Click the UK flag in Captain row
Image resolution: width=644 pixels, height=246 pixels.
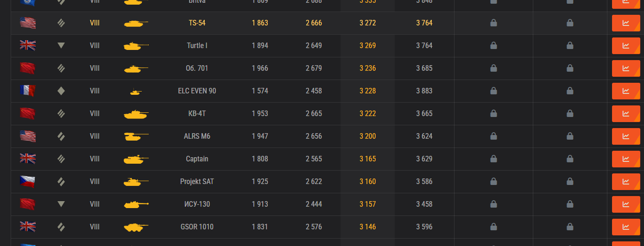(28, 159)
